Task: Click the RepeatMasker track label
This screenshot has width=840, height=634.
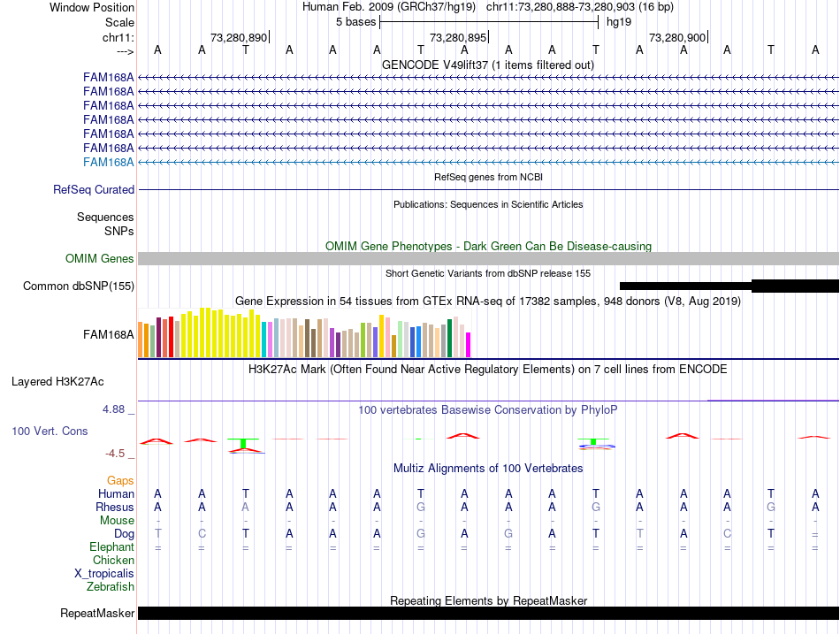Action: (x=97, y=613)
